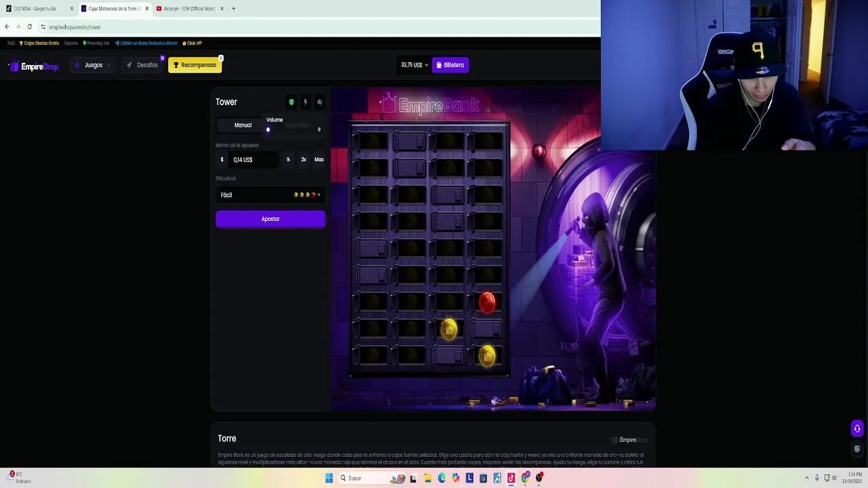Click the weather widget on taskbar

coord(19,478)
